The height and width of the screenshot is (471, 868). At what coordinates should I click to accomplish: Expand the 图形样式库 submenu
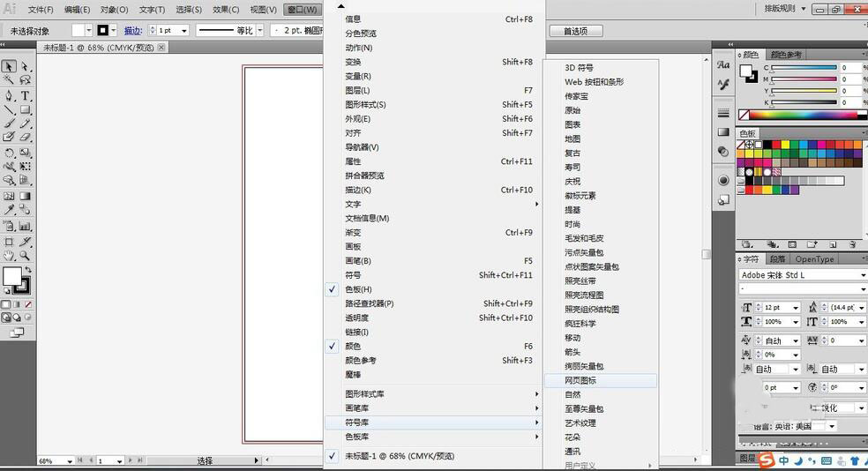point(431,394)
